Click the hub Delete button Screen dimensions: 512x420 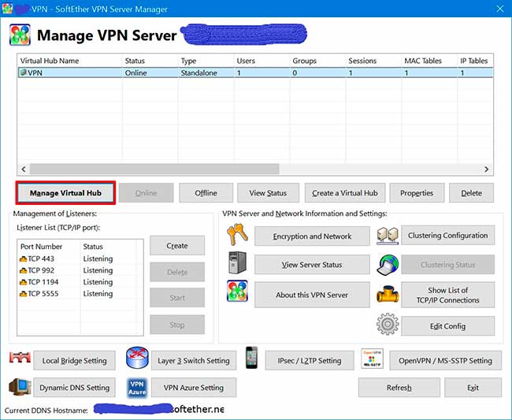471,193
